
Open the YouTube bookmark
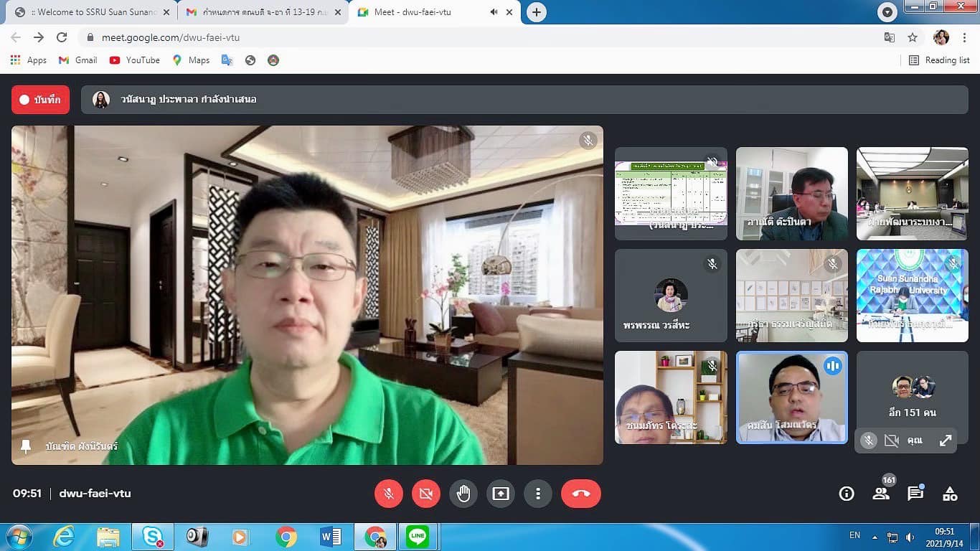tap(135, 60)
